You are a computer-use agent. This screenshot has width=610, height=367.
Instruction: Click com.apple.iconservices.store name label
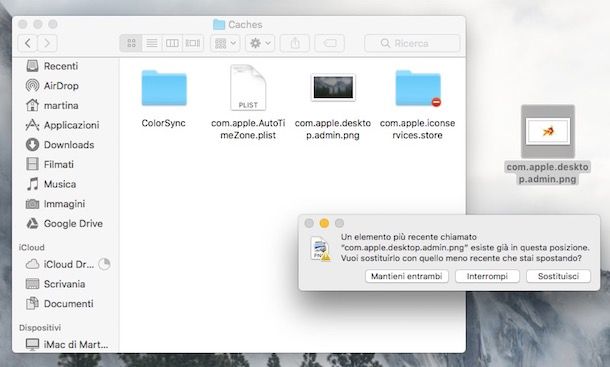coord(417,129)
